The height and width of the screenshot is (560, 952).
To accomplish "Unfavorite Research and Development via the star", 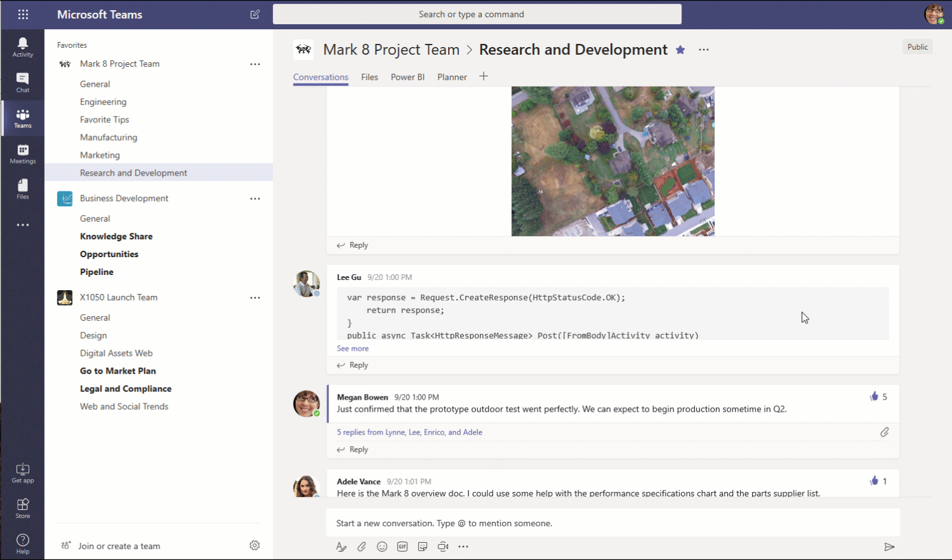I will point(680,50).
